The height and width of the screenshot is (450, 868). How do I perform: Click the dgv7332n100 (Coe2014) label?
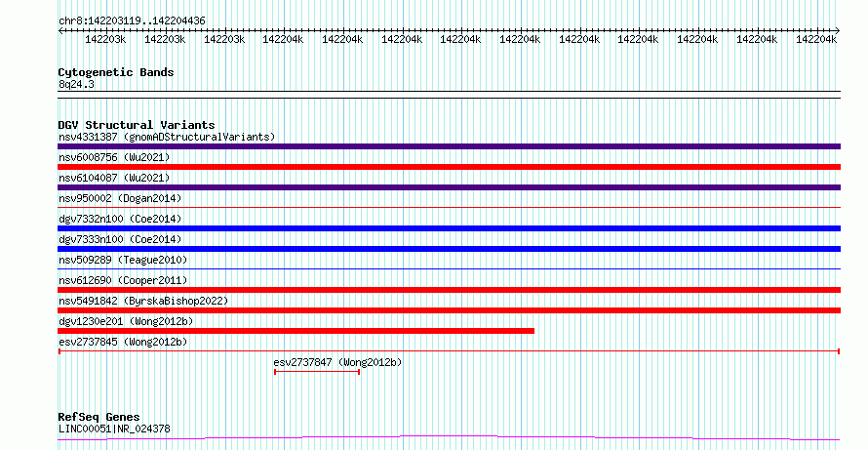coord(120,219)
